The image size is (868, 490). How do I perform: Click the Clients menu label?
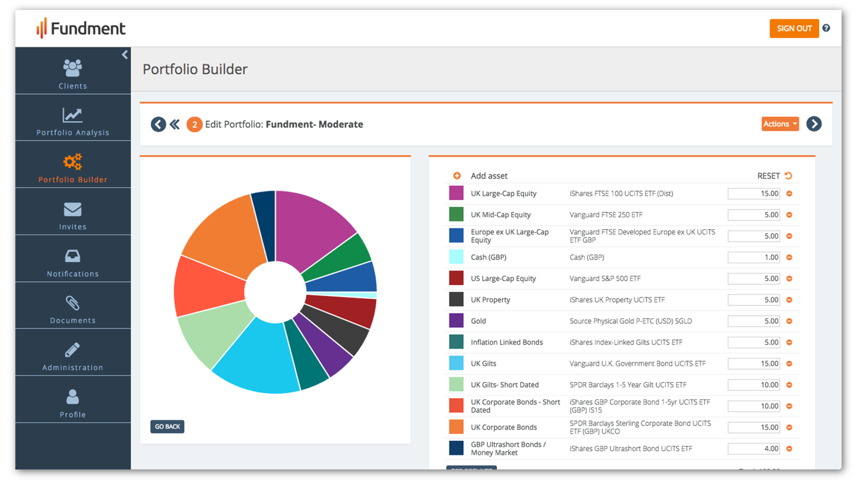73,86
